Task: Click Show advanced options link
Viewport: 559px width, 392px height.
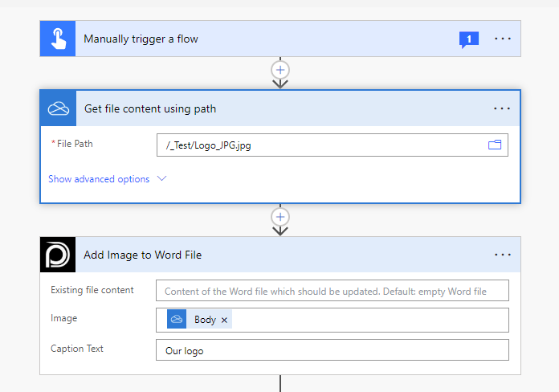Action: (x=99, y=179)
